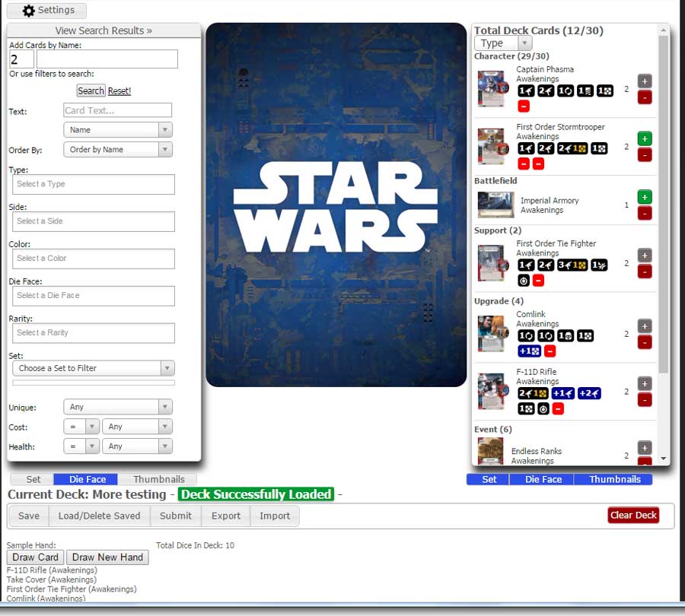Image resolution: width=685 pixels, height=616 pixels.
Task: Decrease F-11D Rifle count with minus
Action: coord(645,400)
